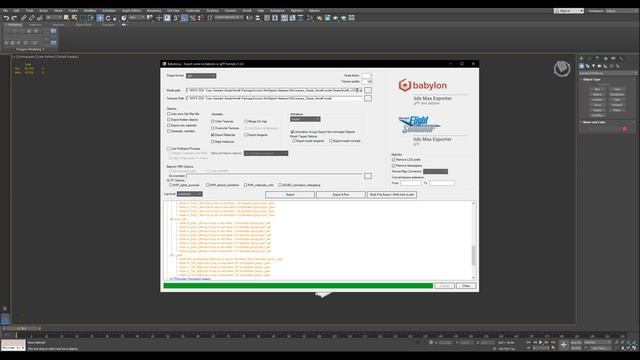Screen dimensions: 640x360
Task: Switch to the Freeform ribbon tab
Action: click(x=35, y=25)
